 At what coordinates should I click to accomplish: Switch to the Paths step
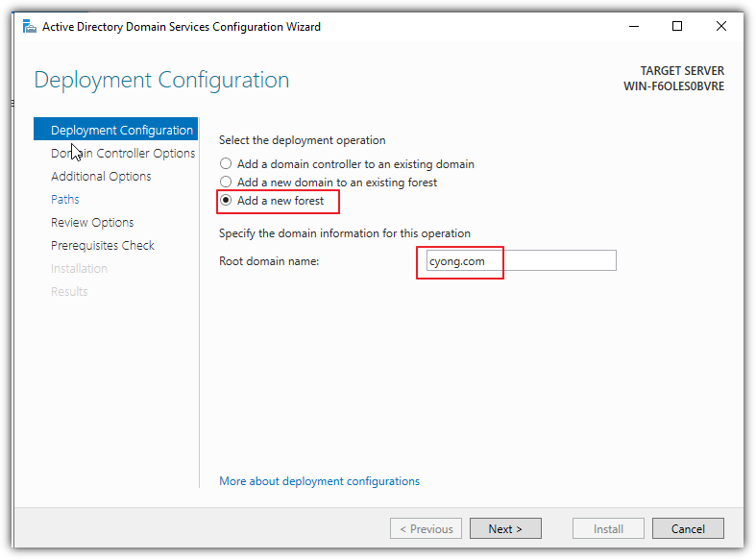pyautogui.click(x=65, y=199)
